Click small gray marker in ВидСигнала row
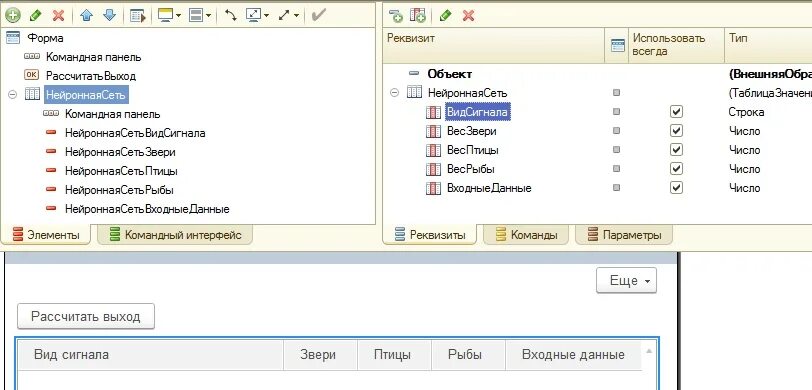This screenshot has height=390, width=812. pyautogui.click(x=616, y=112)
